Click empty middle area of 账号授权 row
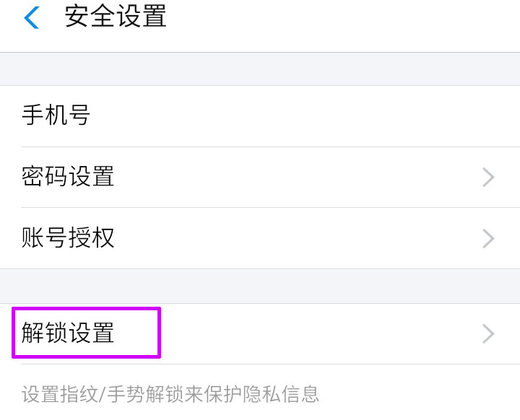The width and height of the screenshot is (520, 420). [289, 238]
